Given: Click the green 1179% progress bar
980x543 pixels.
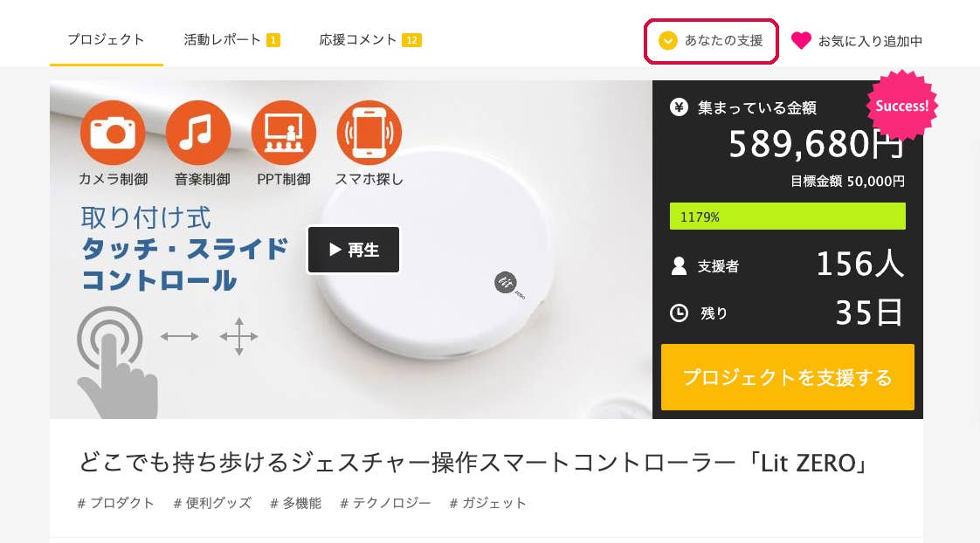Looking at the screenshot, I should [x=788, y=217].
